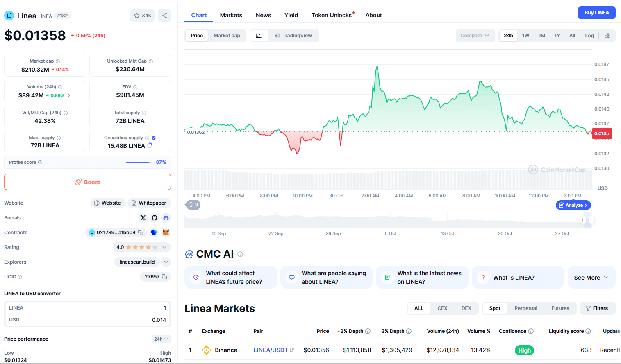Toggle the Log scale on chart
The image size is (621, 364).
(x=589, y=36)
